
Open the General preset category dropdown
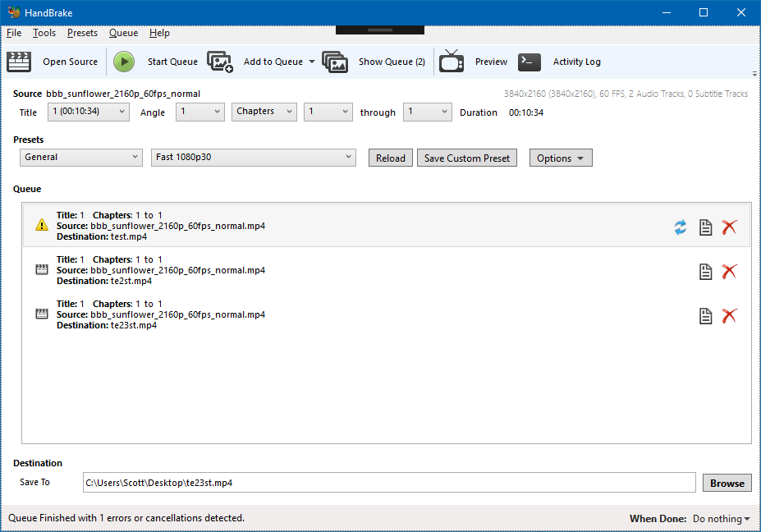(81, 158)
